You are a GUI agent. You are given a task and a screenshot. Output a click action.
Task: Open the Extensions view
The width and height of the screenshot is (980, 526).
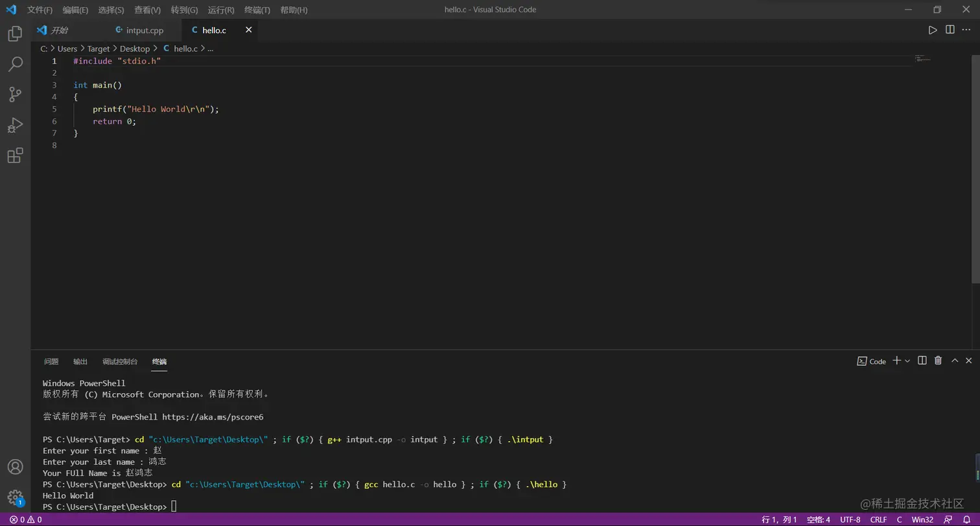(15, 156)
